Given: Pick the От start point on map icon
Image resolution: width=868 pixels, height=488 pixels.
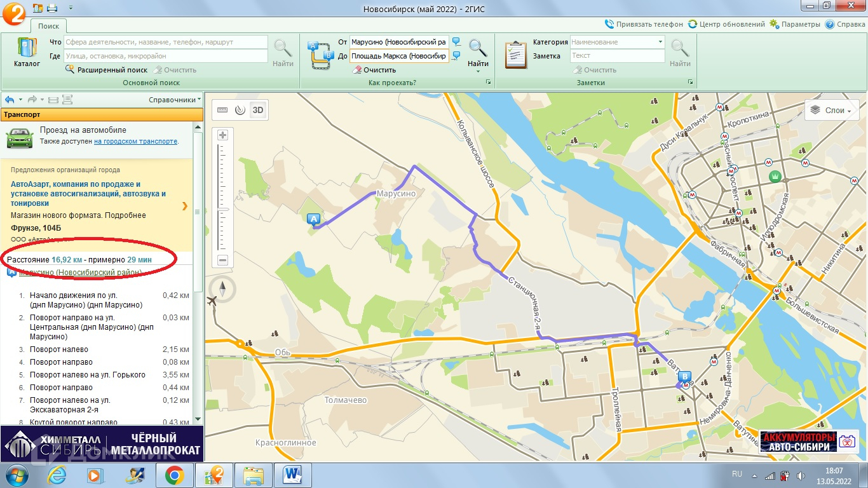Looking at the screenshot, I should (456, 42).
